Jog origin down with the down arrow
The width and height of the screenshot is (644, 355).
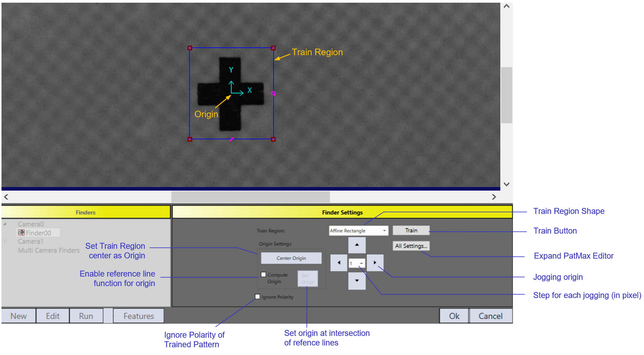coord(357,281)
